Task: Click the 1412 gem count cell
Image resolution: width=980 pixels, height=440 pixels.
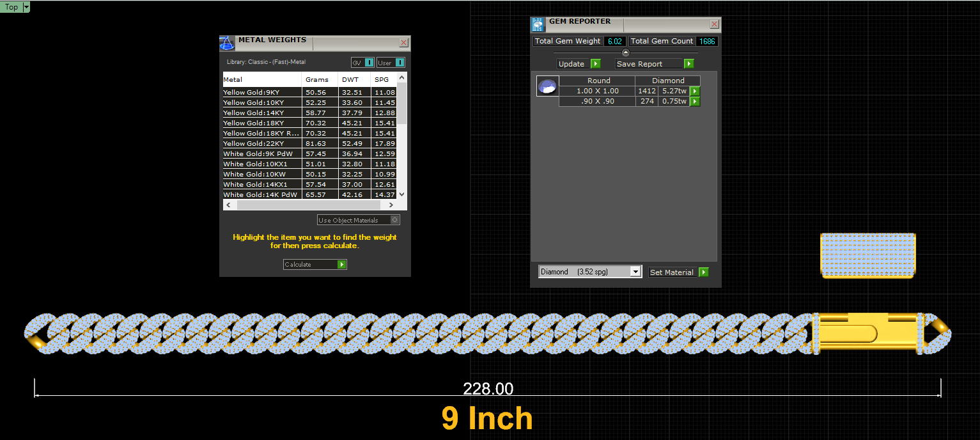Action: point(647,91)
